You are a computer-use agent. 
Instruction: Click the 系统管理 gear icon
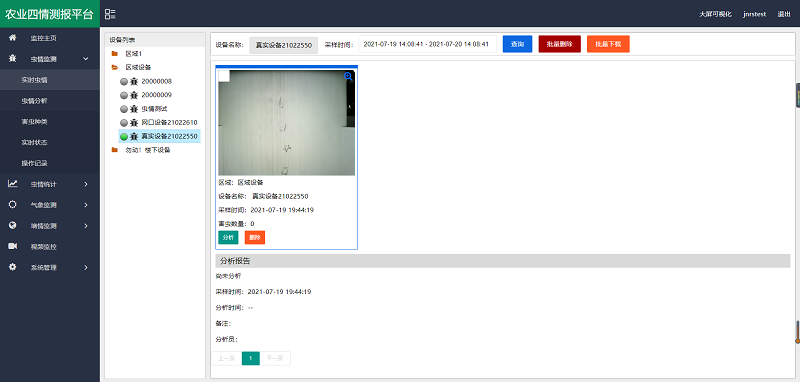(x=13, y=267)
